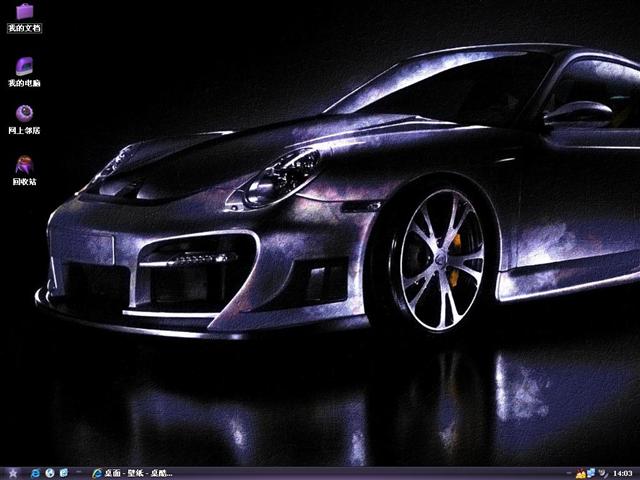Click the second quick launch icon
Viewport: 640px width, 480px height.
tap(50, 472)
